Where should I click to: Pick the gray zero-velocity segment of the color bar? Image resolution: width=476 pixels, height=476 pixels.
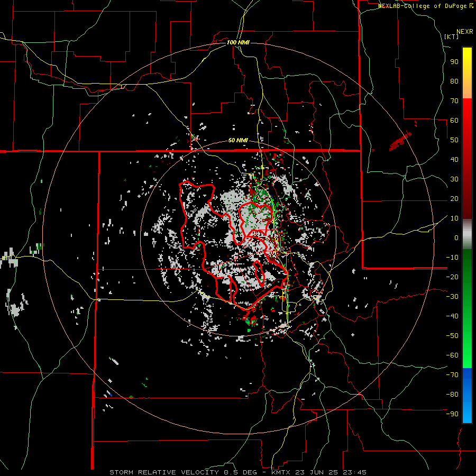point(467,234)
